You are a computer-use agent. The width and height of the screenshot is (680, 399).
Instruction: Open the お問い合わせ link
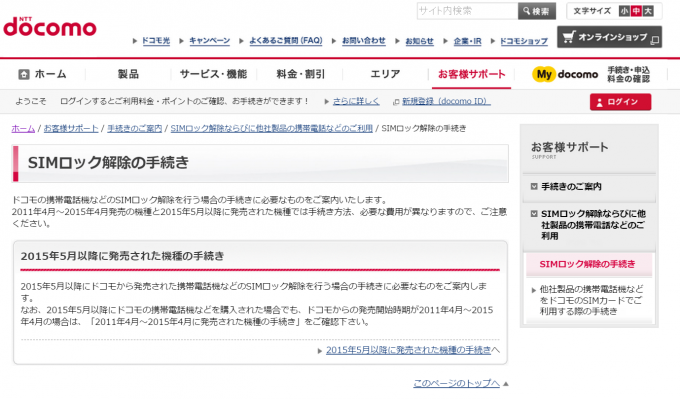pyautogui.click(x=363, y=41)
